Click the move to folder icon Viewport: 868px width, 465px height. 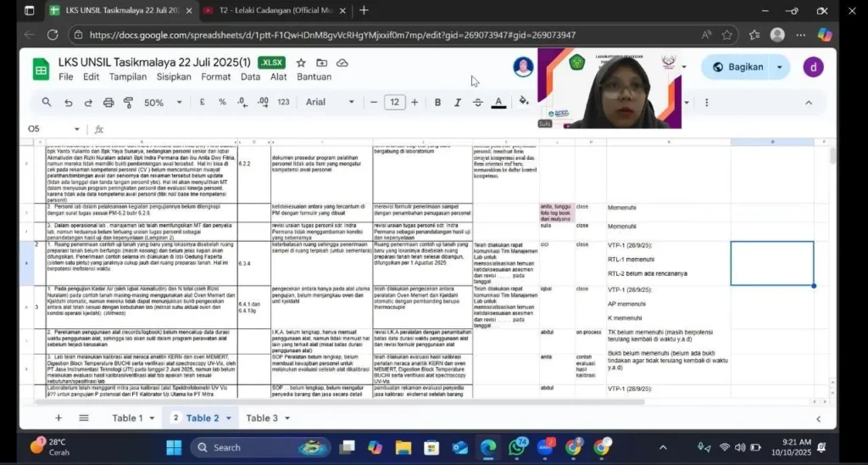pyautogui.click(x=323, y=63)
